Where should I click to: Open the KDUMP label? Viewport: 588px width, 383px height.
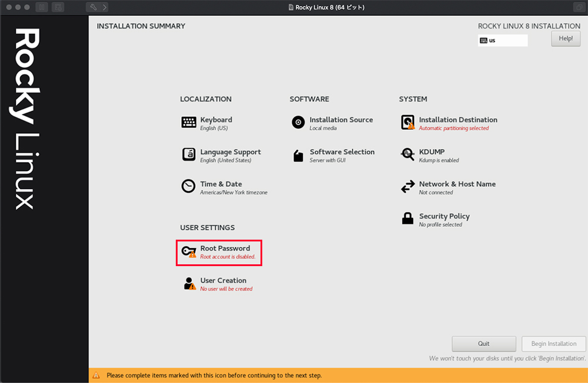click(x=432, y=152)
